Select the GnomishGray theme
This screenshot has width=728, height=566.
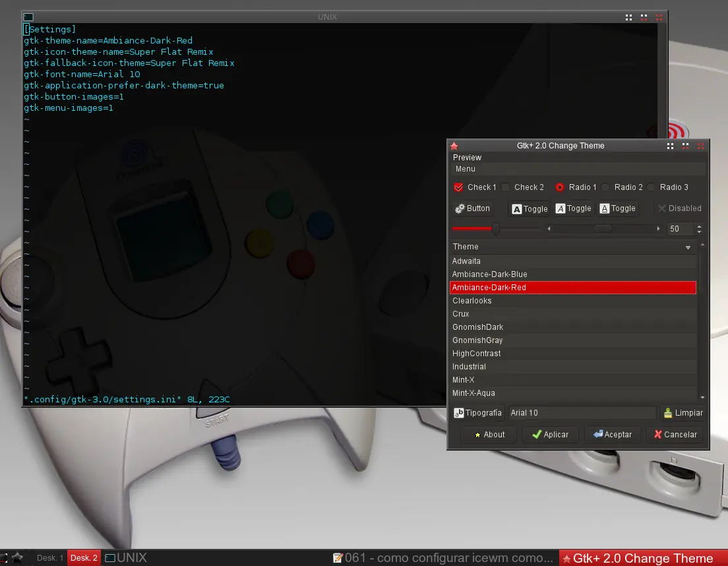tap(573, 340)
